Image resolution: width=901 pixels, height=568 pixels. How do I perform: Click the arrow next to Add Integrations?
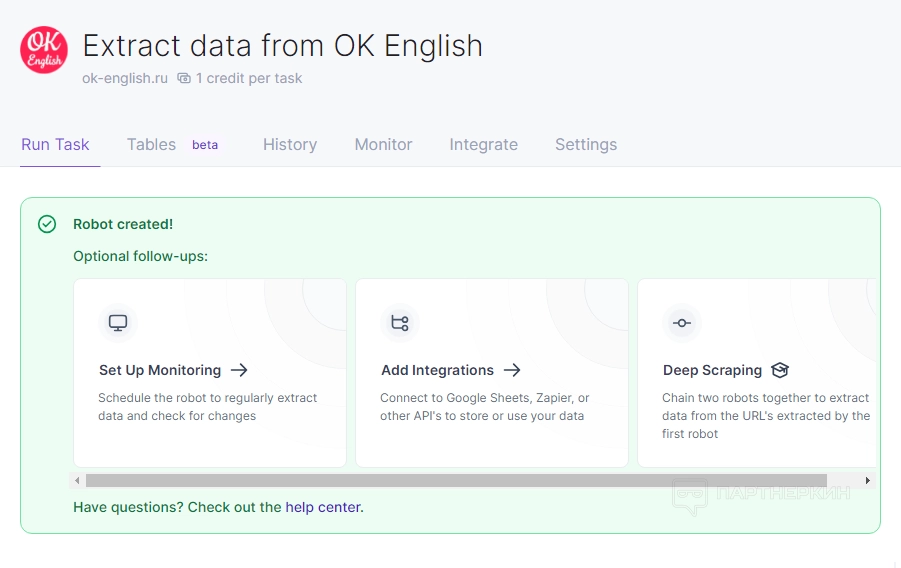tap(512, 370)
